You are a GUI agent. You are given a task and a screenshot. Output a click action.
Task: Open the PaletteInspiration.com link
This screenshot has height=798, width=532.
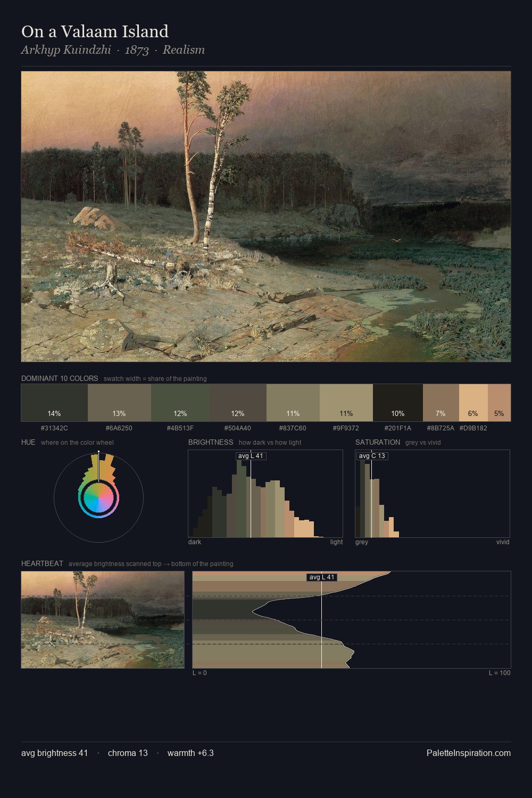click(469, 753)
